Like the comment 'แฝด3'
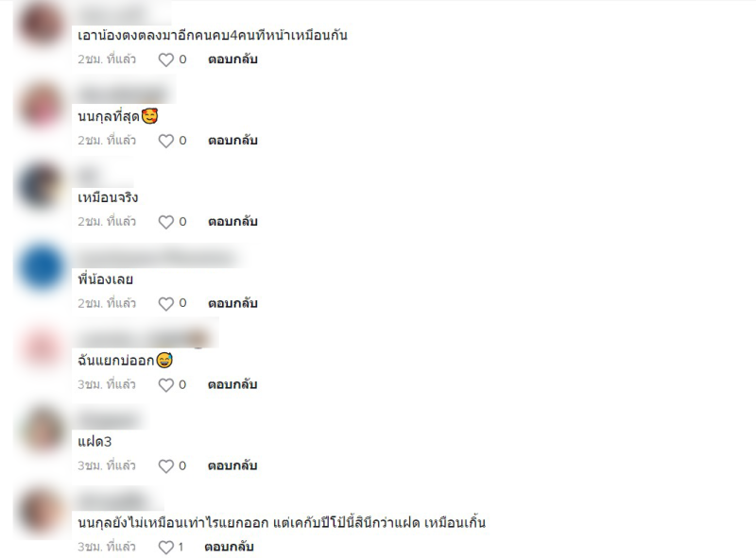This screenshot has width=756, height=558. click(166, 466)
